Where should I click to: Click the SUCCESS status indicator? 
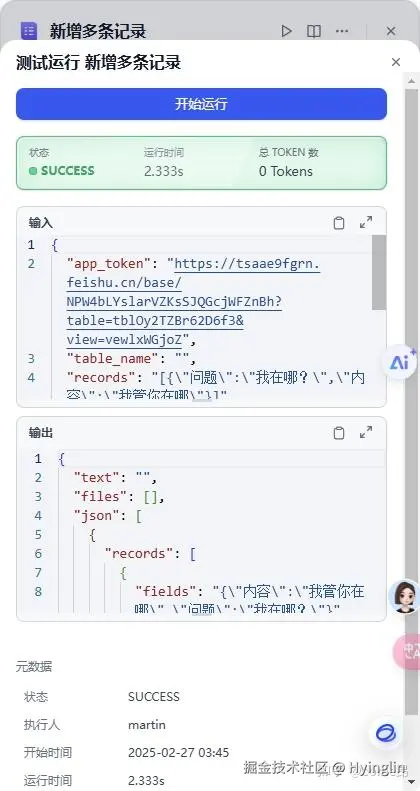click(x=62, y=171)
